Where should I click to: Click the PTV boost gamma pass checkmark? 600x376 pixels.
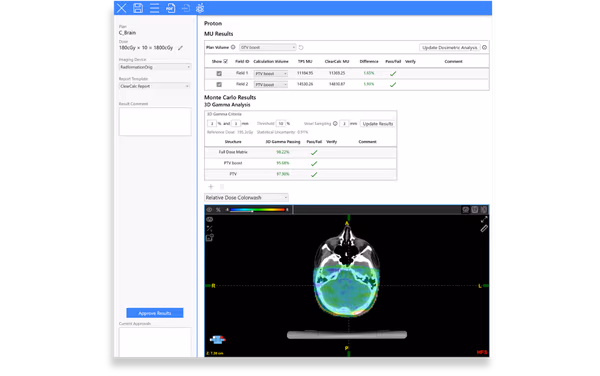[314, 163]
